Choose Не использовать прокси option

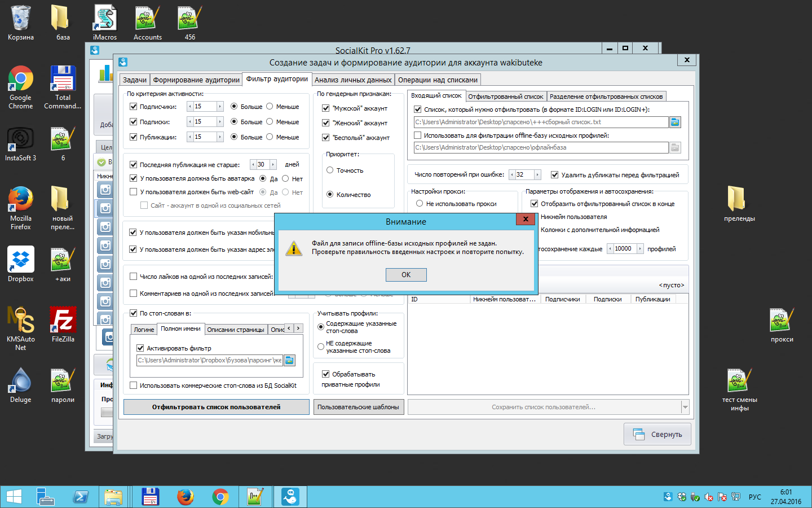click(420, 204)
